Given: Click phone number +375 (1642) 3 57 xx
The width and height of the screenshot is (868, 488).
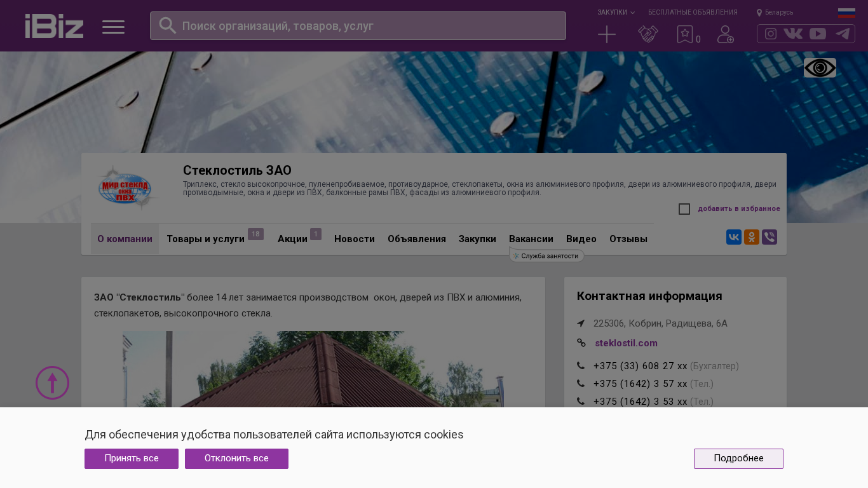Looking at the screenshot, I should point(641,384).
